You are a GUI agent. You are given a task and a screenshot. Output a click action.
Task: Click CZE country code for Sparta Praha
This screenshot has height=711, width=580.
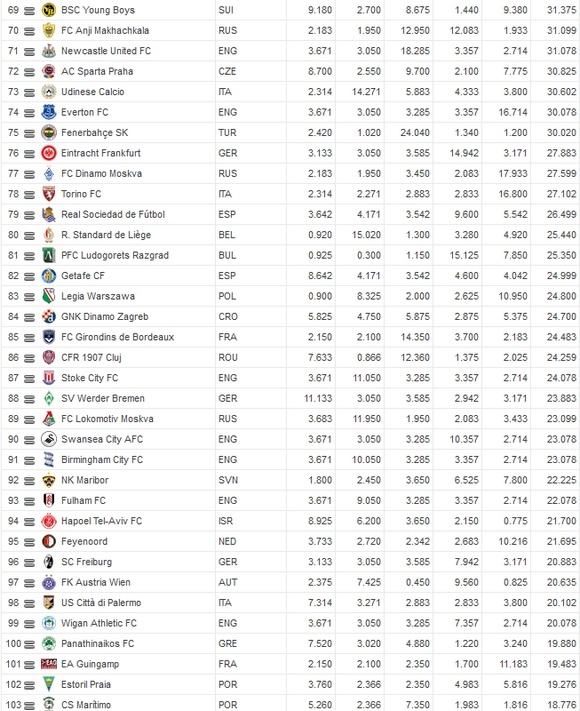[x=227, y=71]
